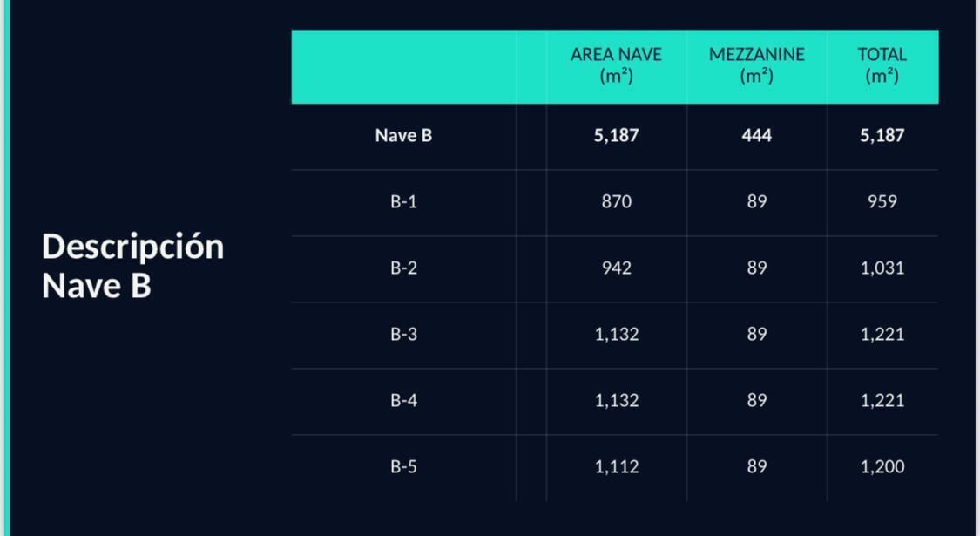Select the B-3 row label
The height and width of the screenshot is (536, 980).
(x=403, y=334)
